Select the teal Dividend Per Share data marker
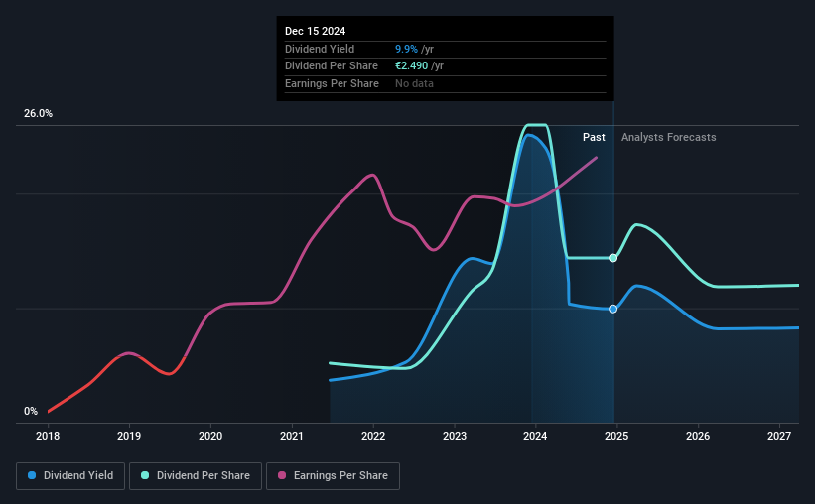 [613, 258]
